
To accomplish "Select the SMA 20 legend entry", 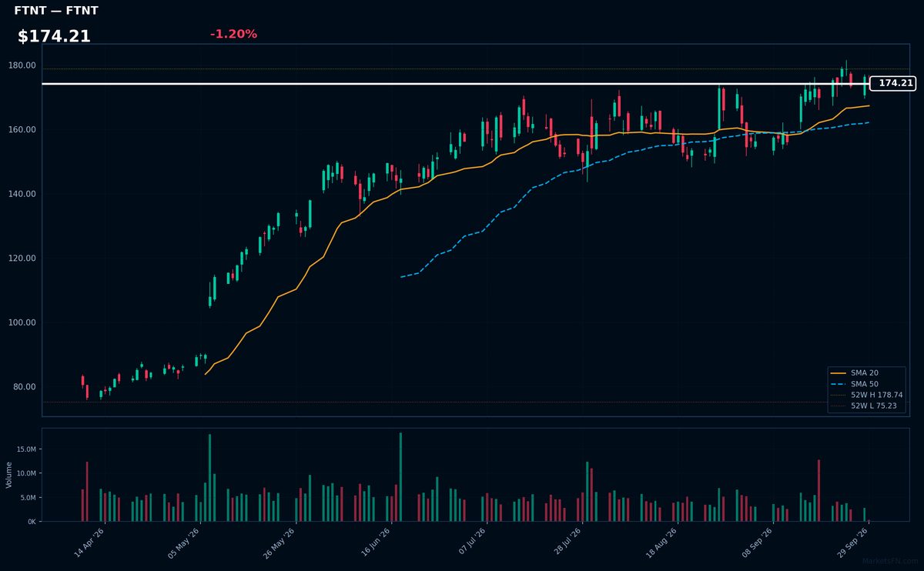I will [866, 372].
